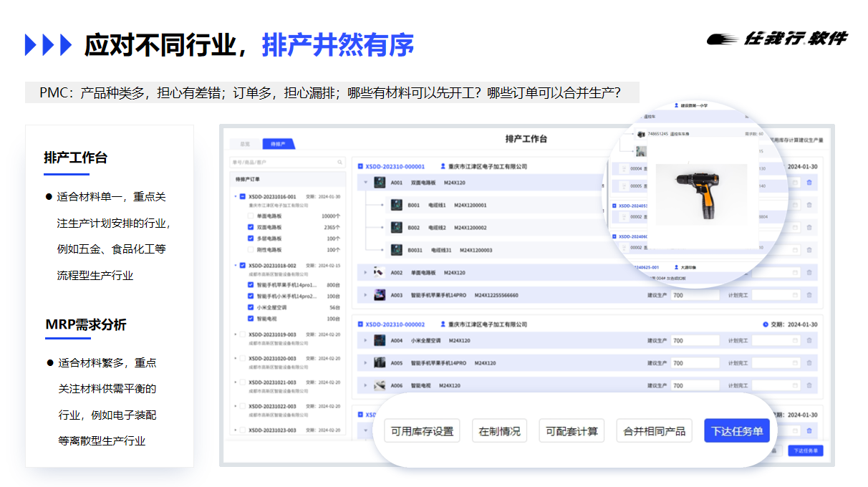Click the A001 circuit board product thumbnail
Screen dimensions: 868x487
[x=380, y=183]
